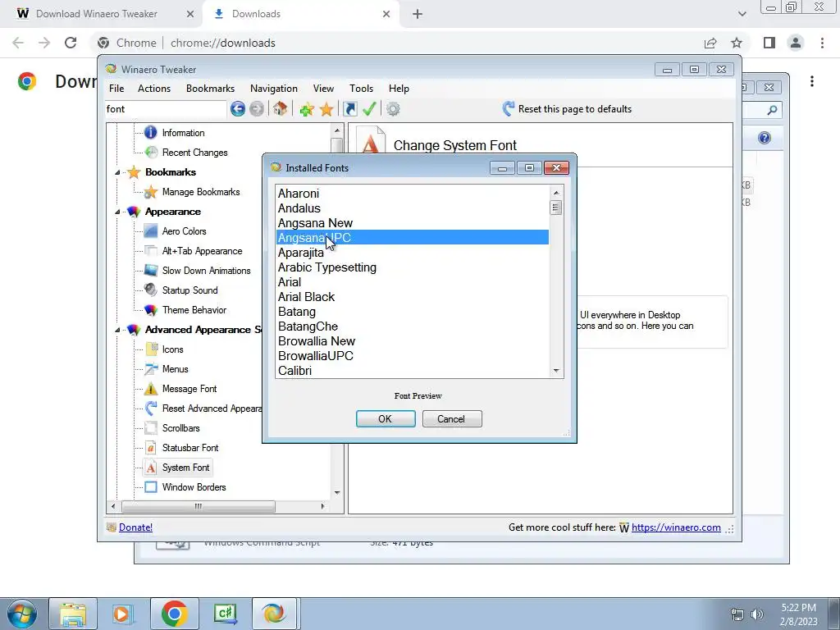The image size is (840, 630).
Task: Click the Information tree icon
Action: pyautogui.click(x=151, y=132)
